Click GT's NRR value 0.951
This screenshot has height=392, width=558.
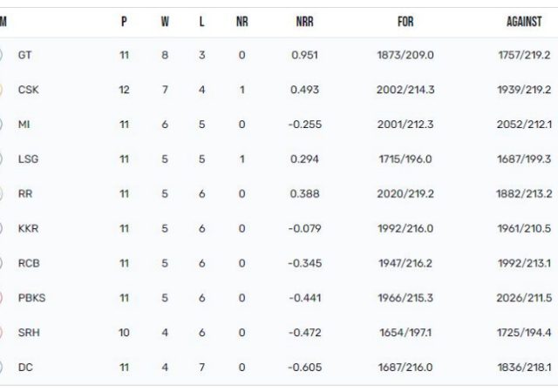tap(304, 55)
